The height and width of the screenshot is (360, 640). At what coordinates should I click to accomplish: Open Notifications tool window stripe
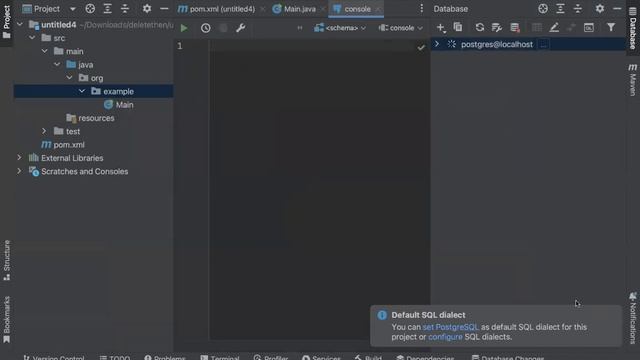point(633,318)
